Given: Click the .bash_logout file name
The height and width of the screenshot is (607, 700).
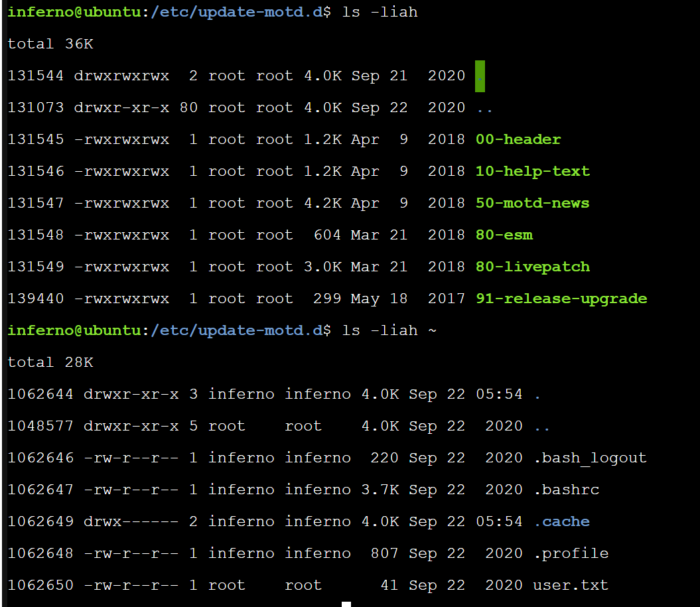Looking at the screenshot, I should tap(590, 458).
